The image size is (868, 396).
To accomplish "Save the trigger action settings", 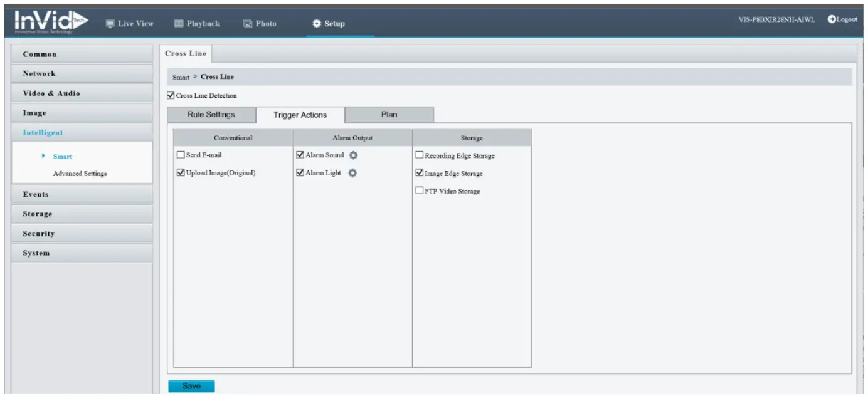I will [x=191, y=386].
